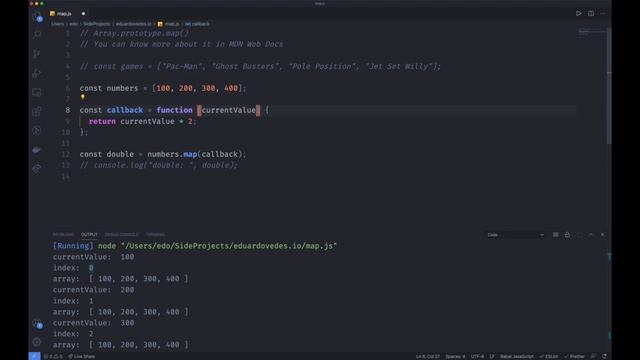Open the Run and Debug view
Screen dimensions: 640x360
(x=37, y=73)
